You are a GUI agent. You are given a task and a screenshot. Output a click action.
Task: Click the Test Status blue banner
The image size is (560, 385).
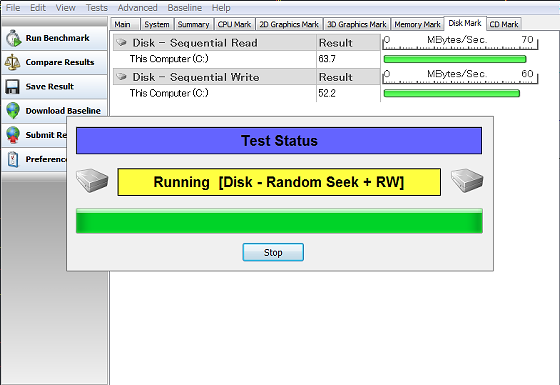point(279,141)
